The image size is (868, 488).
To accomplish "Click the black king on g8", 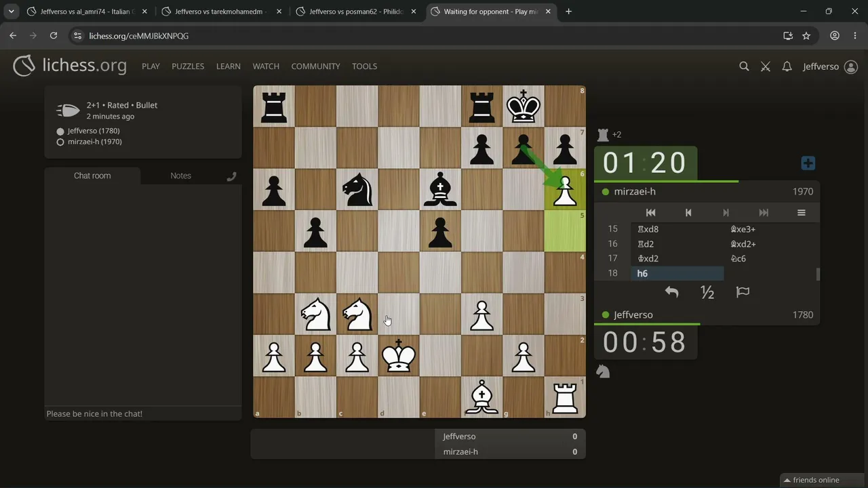I will 524,106.
